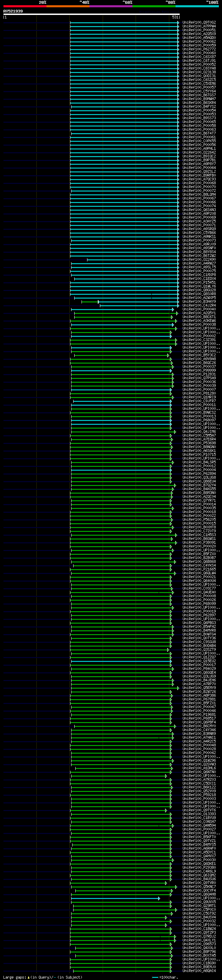
Task: Select the UniRef100_Q5KNC7 label
Action: [199, 886]
